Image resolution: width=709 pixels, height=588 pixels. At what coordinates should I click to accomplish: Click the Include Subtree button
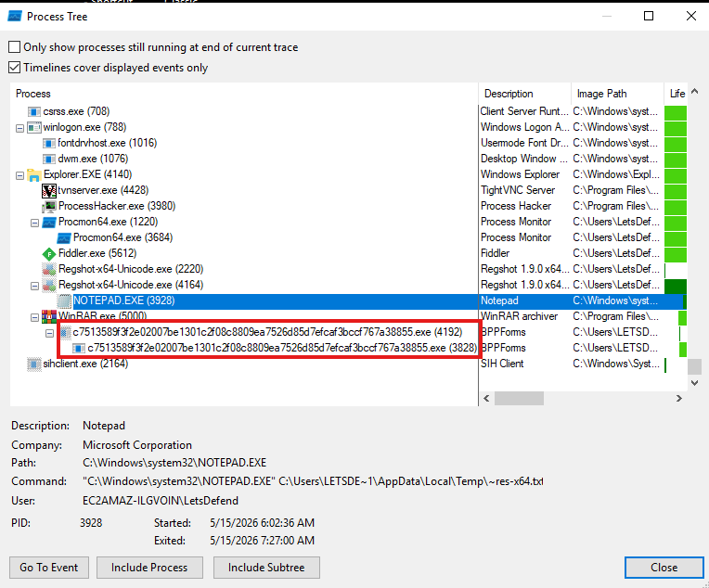point(266,568)
